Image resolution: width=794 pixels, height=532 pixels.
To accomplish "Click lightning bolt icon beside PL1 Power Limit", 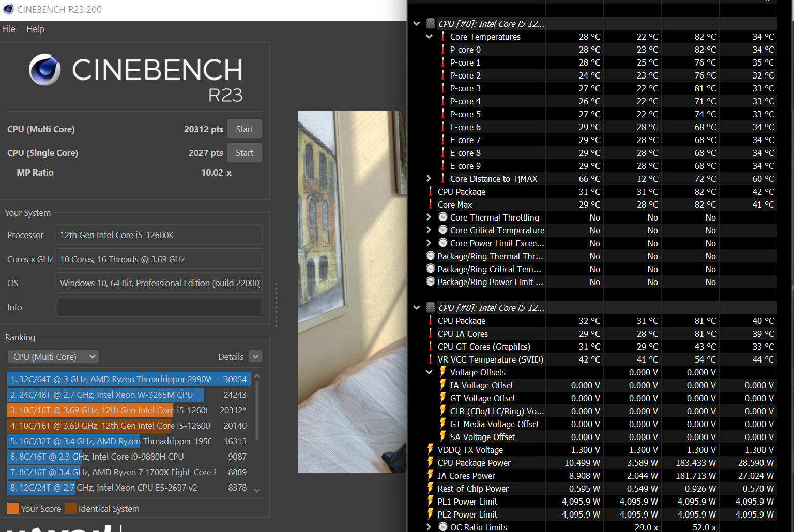I will point(431,501).
